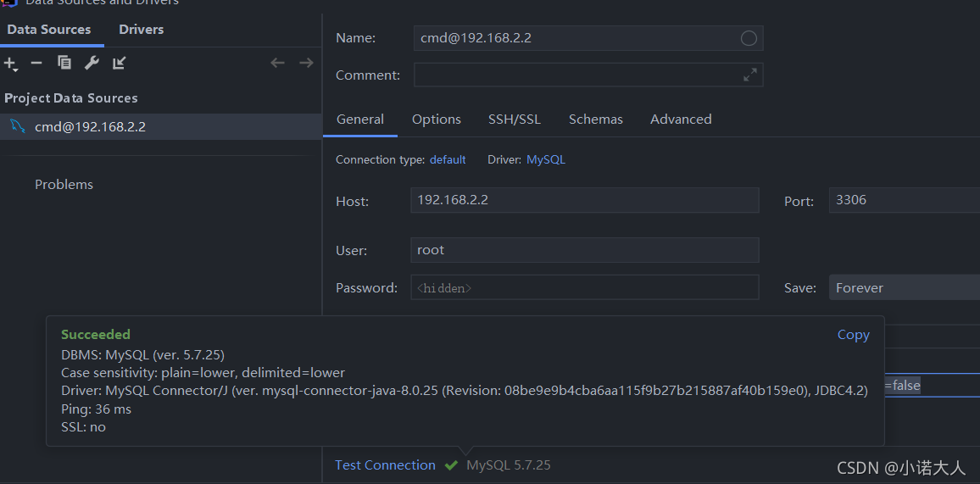The width and height of the screenshot is (980, 484).
Task: Change connection type via default link
Action: 448,160
